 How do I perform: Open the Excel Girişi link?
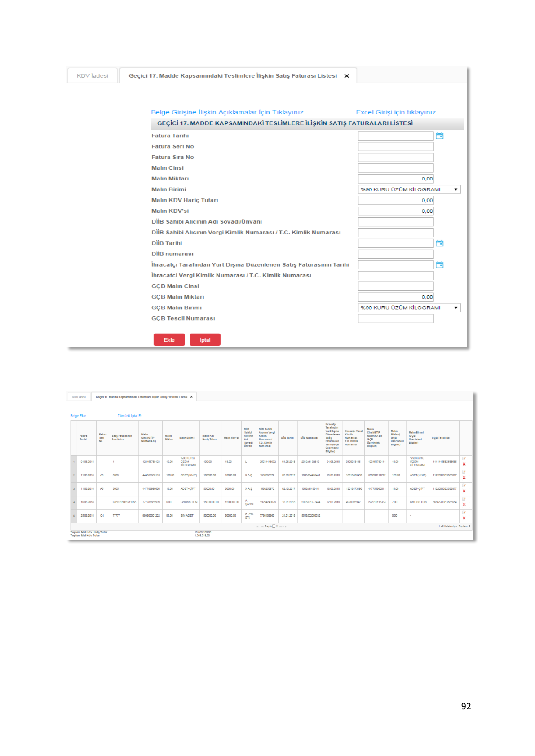[x=396, y=112]
